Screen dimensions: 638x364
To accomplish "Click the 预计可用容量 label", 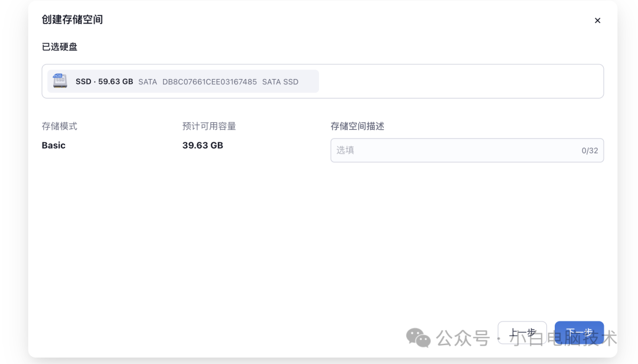I will (x=209, y=126).
